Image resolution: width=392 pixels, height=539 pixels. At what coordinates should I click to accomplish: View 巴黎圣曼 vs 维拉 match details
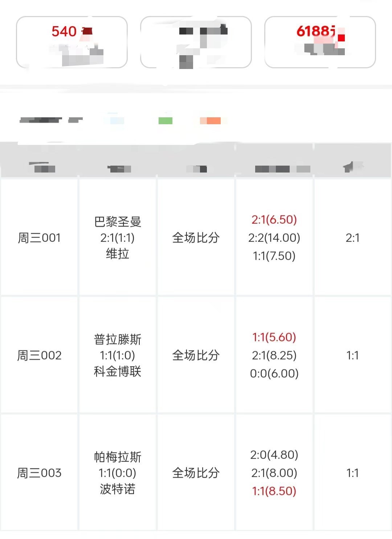pyautogui.click(x=118, y=238)
